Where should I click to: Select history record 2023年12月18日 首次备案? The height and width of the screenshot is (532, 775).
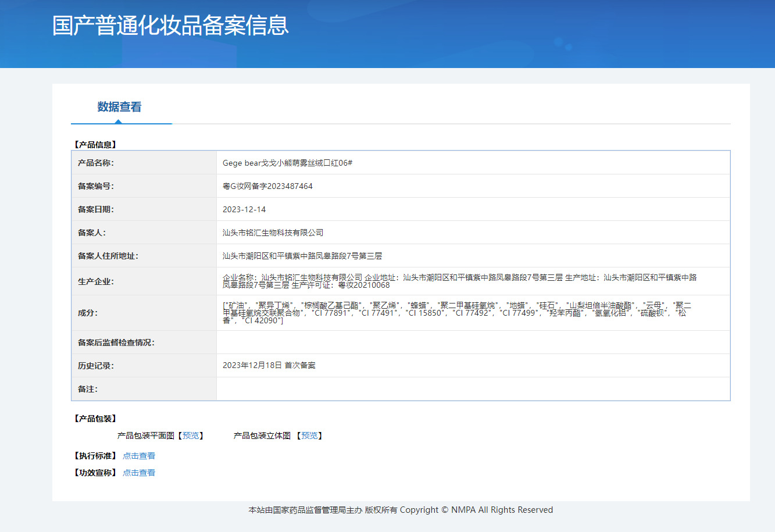tap(269, 365)
